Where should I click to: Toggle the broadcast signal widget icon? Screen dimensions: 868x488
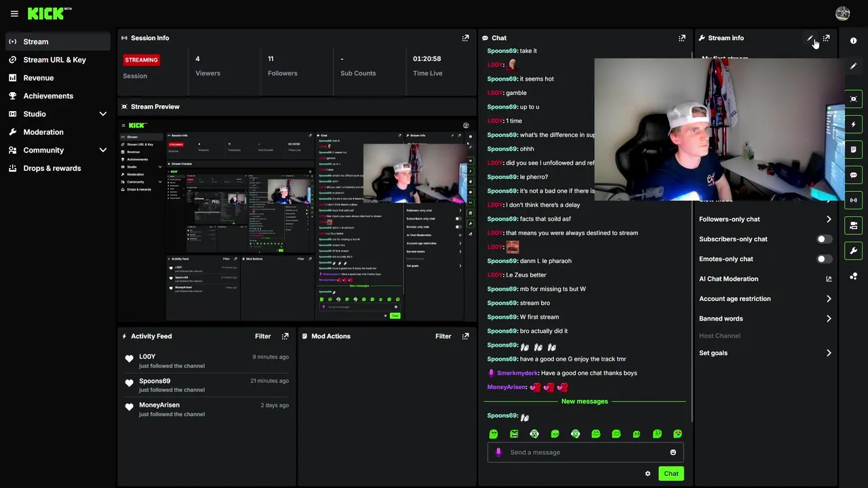854,200
